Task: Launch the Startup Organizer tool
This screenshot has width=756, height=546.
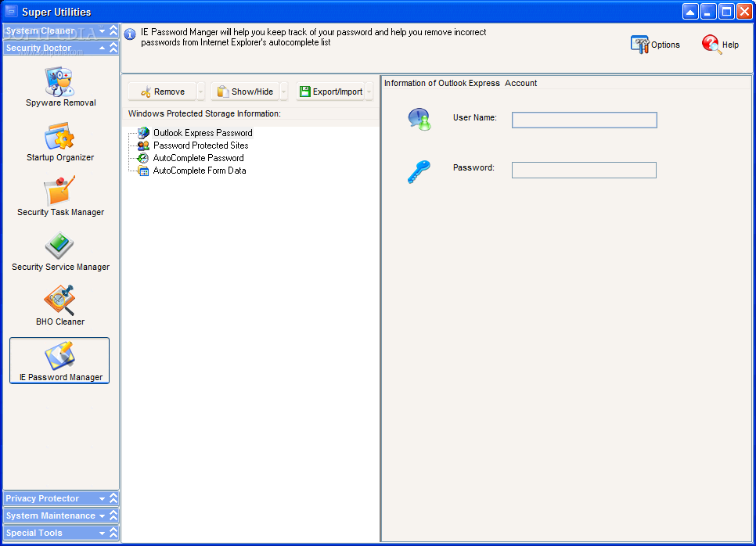Action: 60,142
